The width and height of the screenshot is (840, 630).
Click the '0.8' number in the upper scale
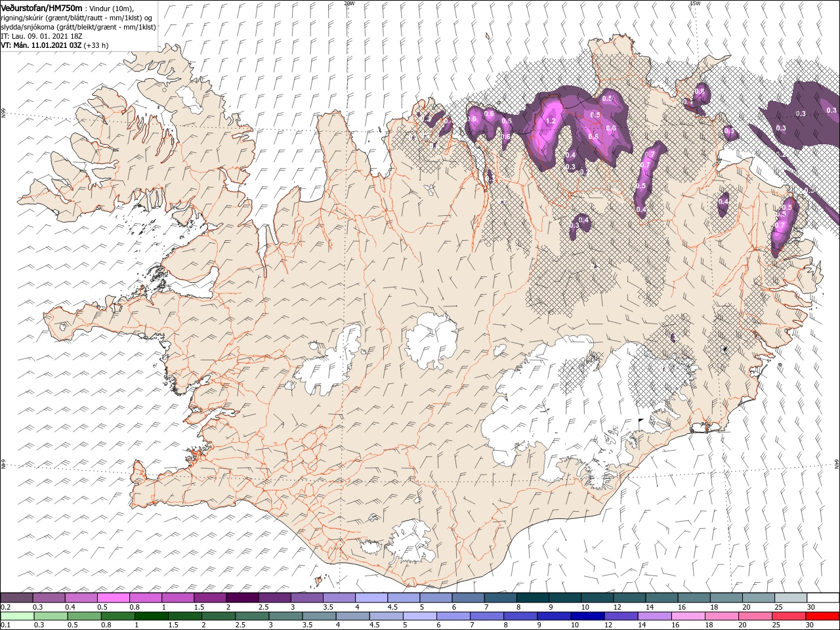point(135,607)
